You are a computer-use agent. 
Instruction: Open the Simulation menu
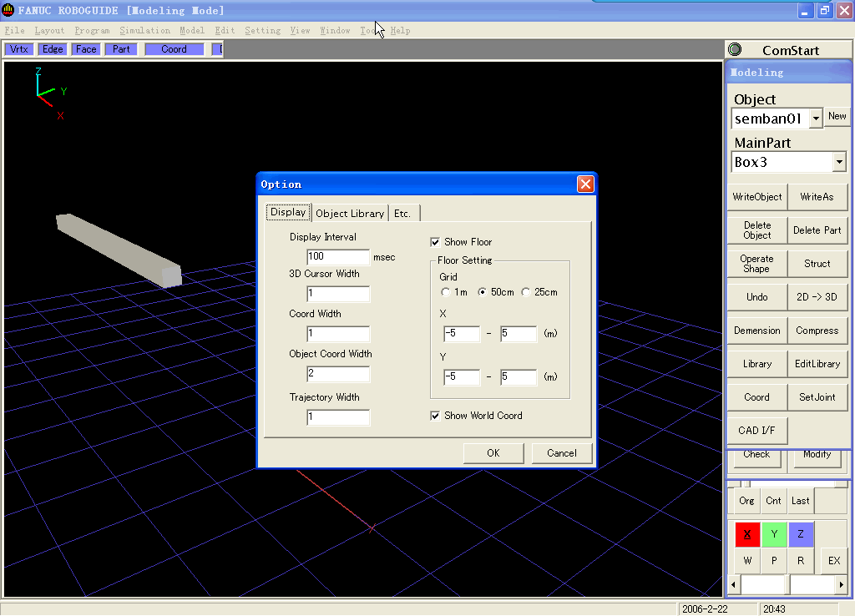(x=144, y=31)
